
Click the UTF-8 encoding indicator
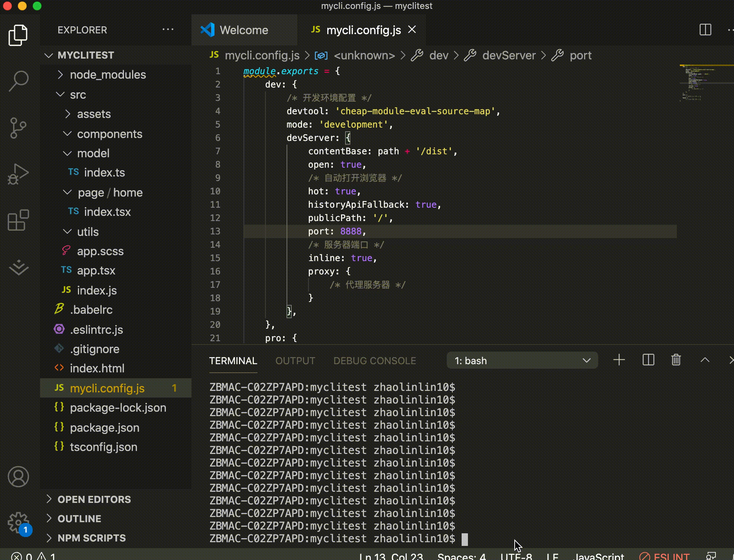click(x=516, y=556)
